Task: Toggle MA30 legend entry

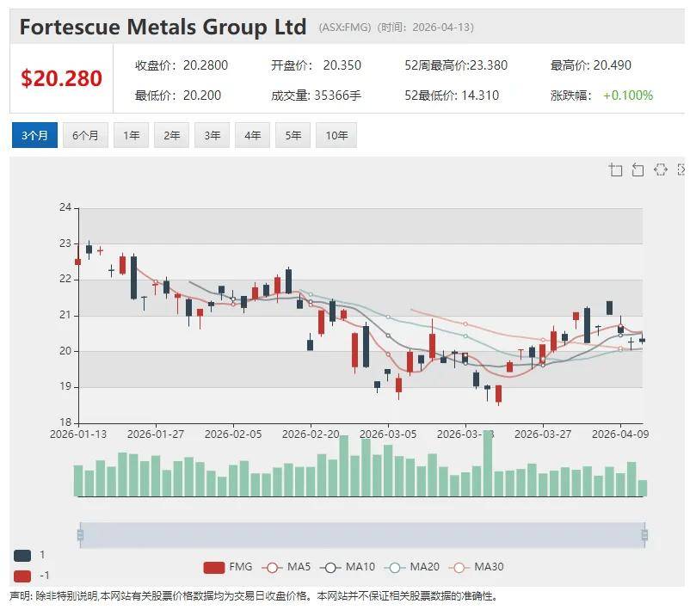Action: click(471, 567)
